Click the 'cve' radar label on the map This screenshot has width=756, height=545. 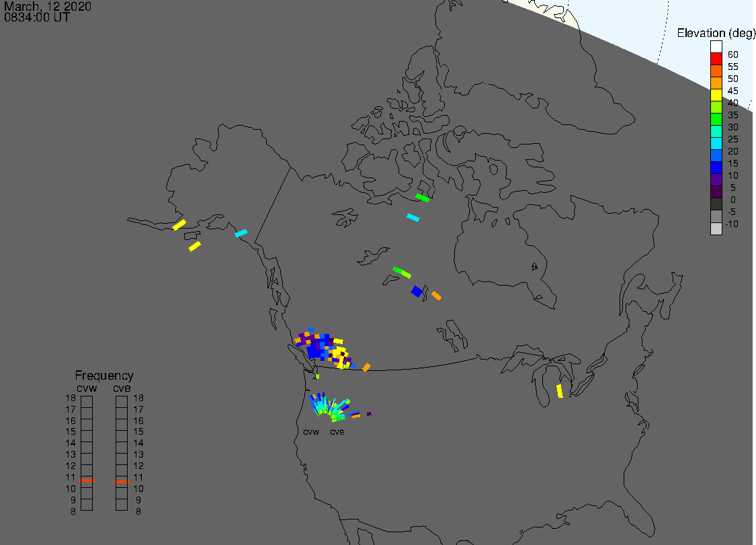(x=337, y=431)
